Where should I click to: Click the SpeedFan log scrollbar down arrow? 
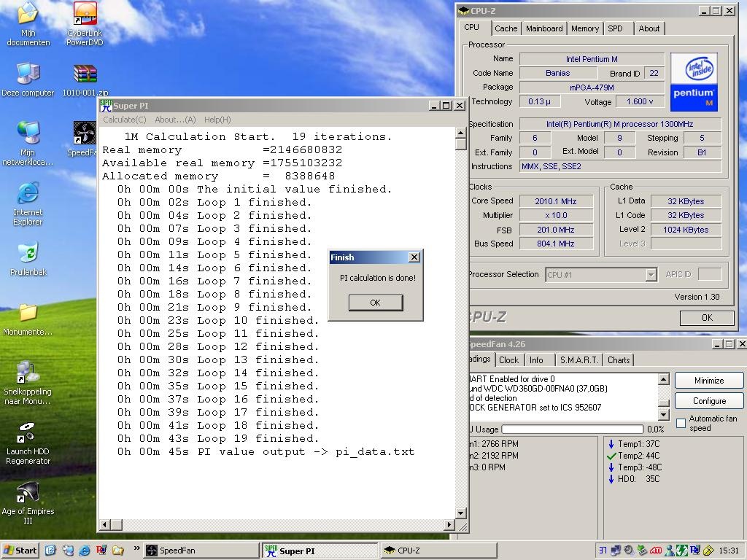[x=664, y=414]
